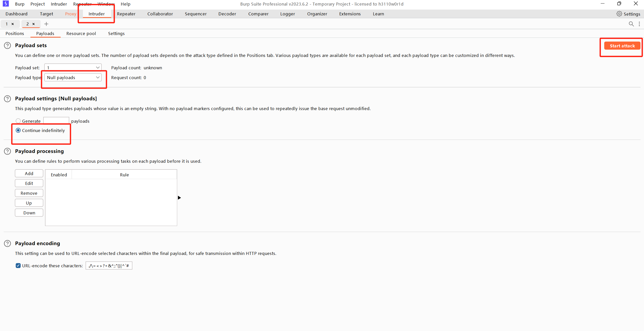Add a new Intruder tab
The width and height of the screenshot is (644, 331).
pos(46,24)
